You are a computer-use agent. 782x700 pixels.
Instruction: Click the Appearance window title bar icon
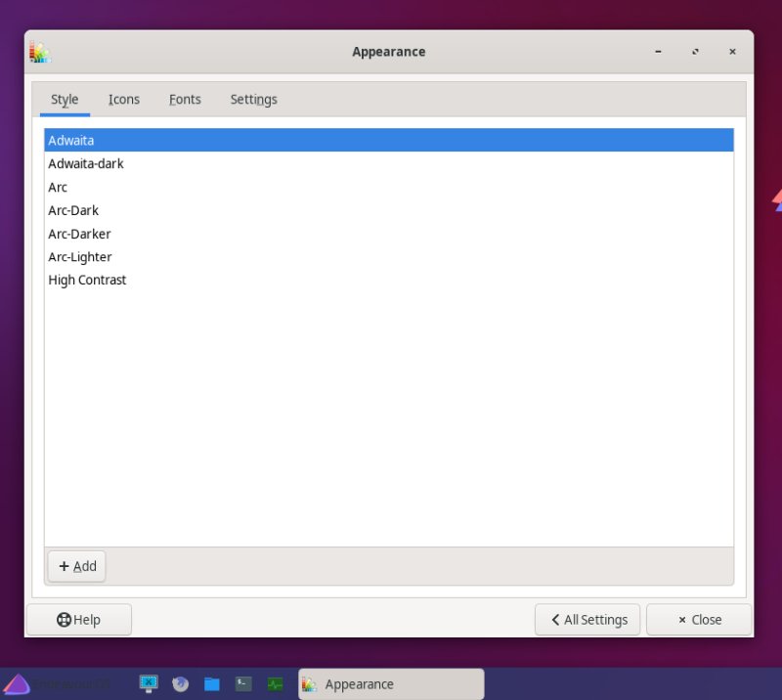tap(40, 52)
